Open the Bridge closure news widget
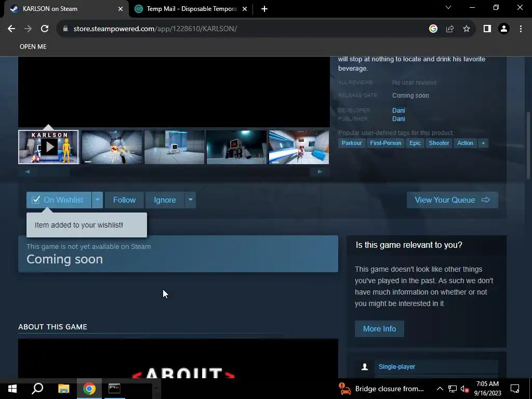This screenshot has width=532, height=399. [381, 389]
